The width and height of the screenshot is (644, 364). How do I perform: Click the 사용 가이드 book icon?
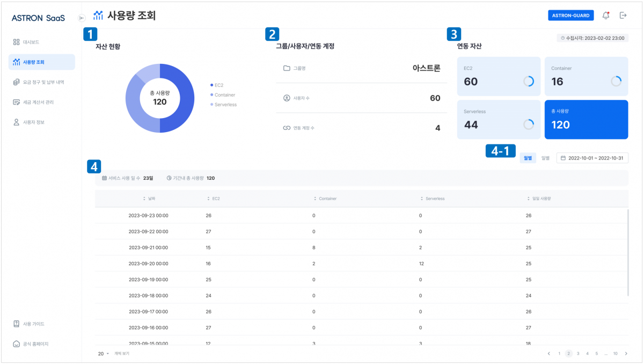tap(17, 324)
